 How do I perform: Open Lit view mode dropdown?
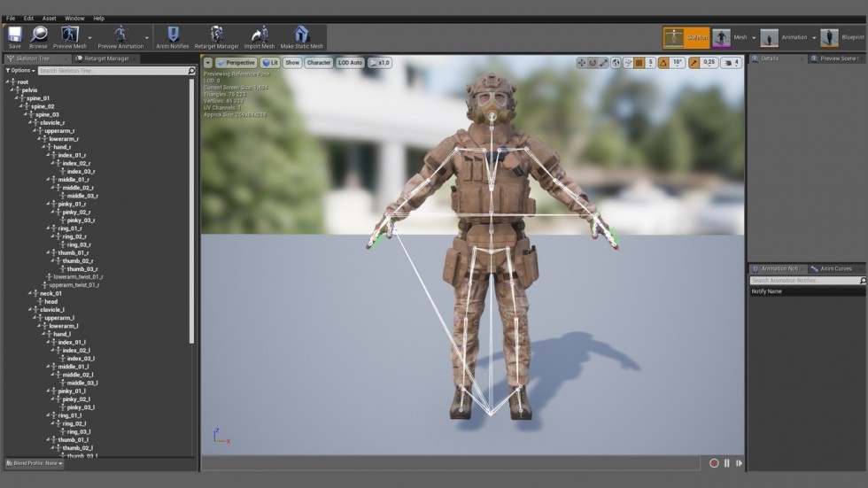(x=270, y=63)
